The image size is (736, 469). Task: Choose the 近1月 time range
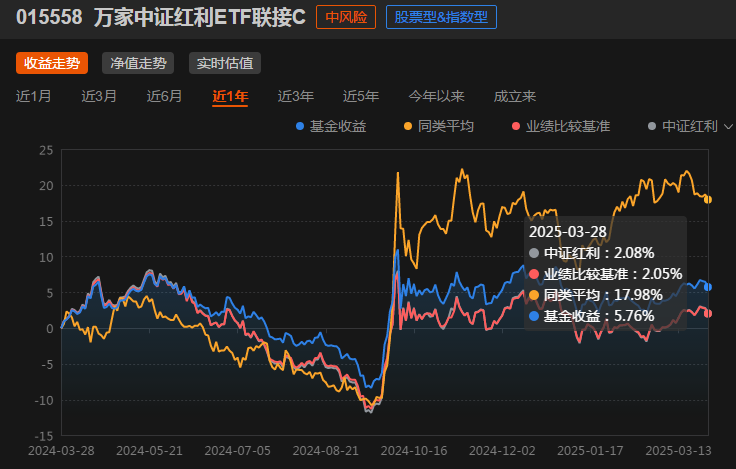pos(33,96)
